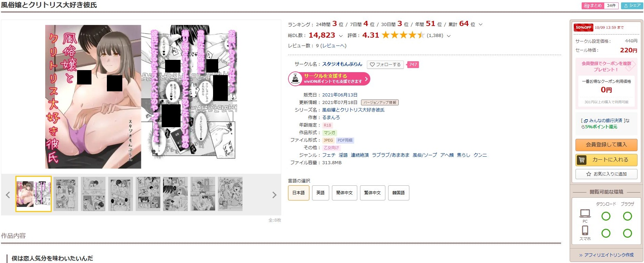Select 英語 language option
This screenshot has width=644, height=263.
320,193
